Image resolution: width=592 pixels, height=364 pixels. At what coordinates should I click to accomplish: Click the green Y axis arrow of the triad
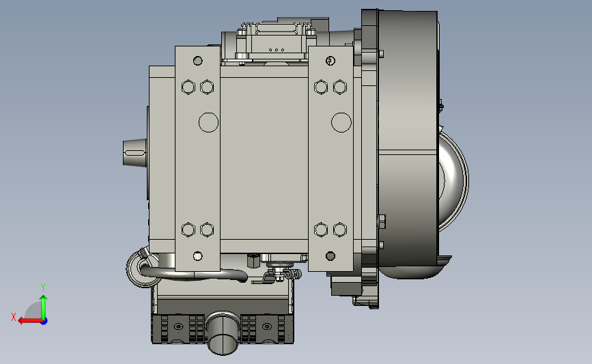pyautogui.click(x=44, y=308)
